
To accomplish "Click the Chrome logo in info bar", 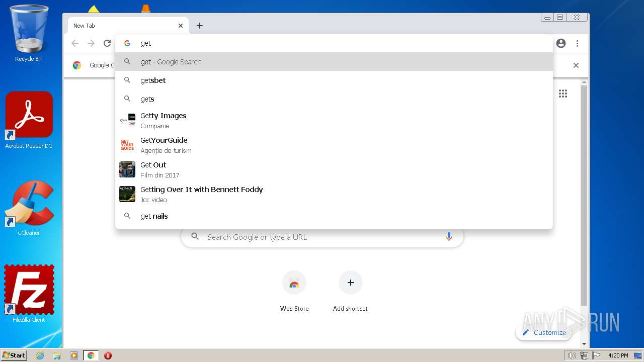I will 77,65.
